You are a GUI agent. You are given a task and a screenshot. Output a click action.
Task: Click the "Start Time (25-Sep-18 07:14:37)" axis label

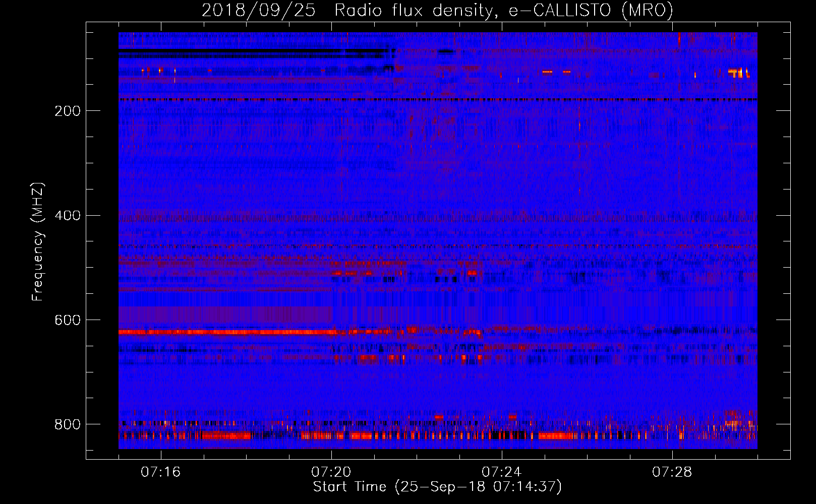click(x=437, y=487)
